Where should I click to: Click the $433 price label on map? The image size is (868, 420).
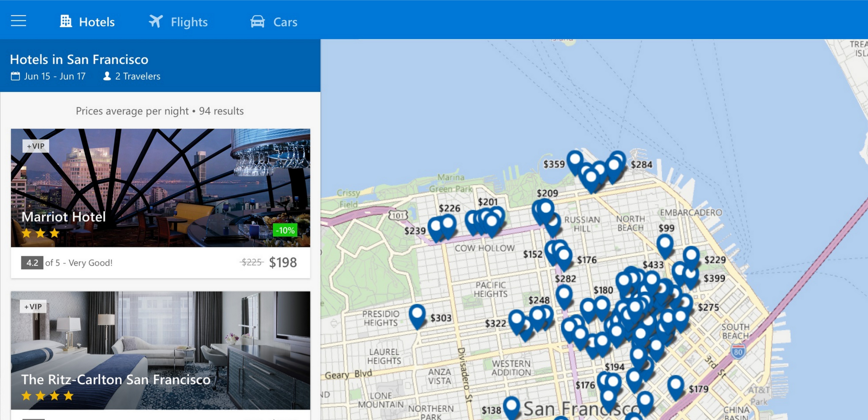coord(653,265)
